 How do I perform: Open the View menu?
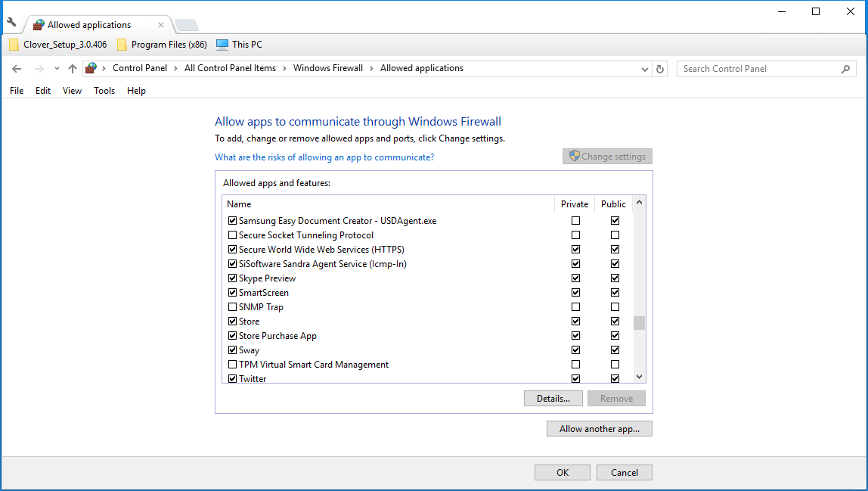(72, 91)
